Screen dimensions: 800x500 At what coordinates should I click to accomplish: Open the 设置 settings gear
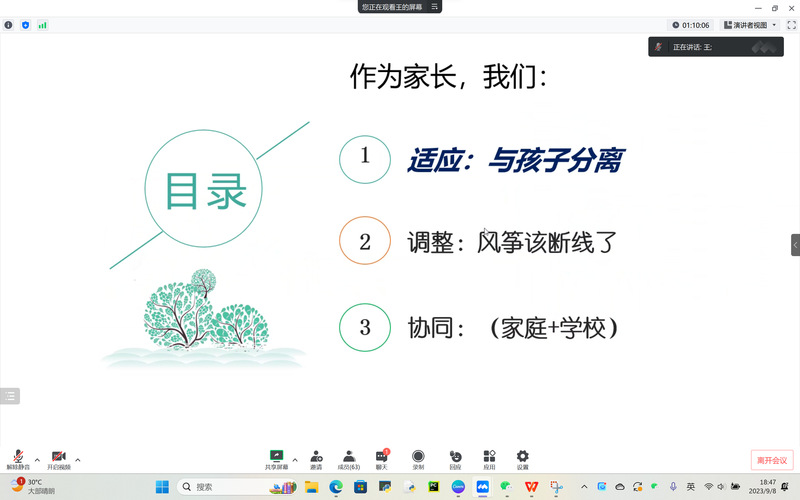click(x=522, y=458)
